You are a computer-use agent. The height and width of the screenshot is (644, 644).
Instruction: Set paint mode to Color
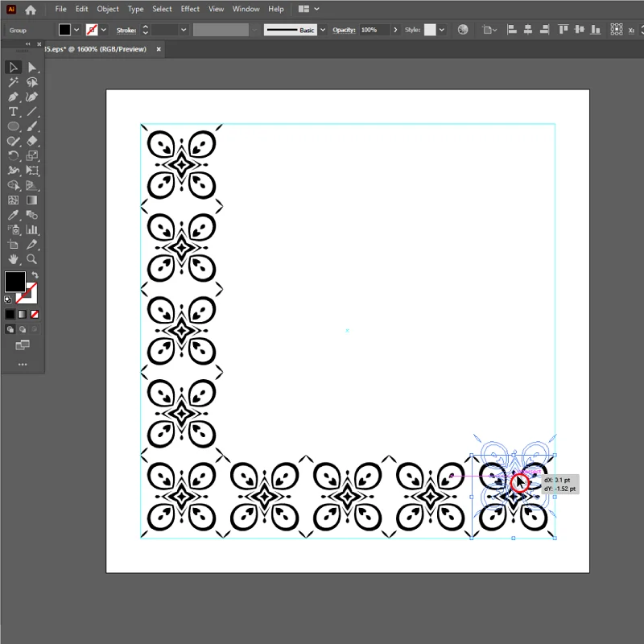(x=10, y=314)
